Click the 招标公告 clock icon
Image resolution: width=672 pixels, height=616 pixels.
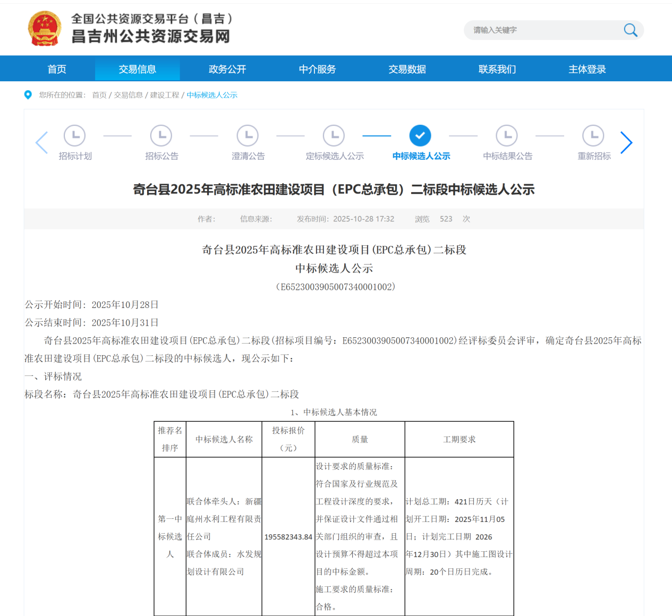point(161,135)
